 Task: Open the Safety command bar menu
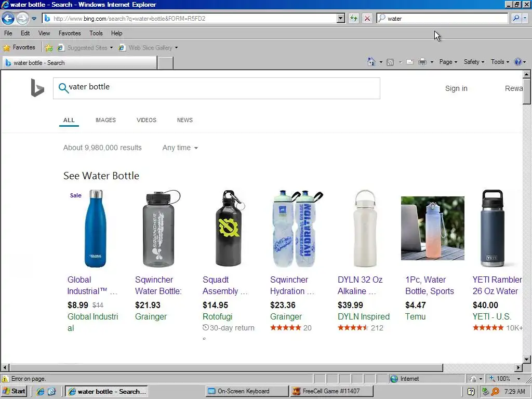coord(474,62)
